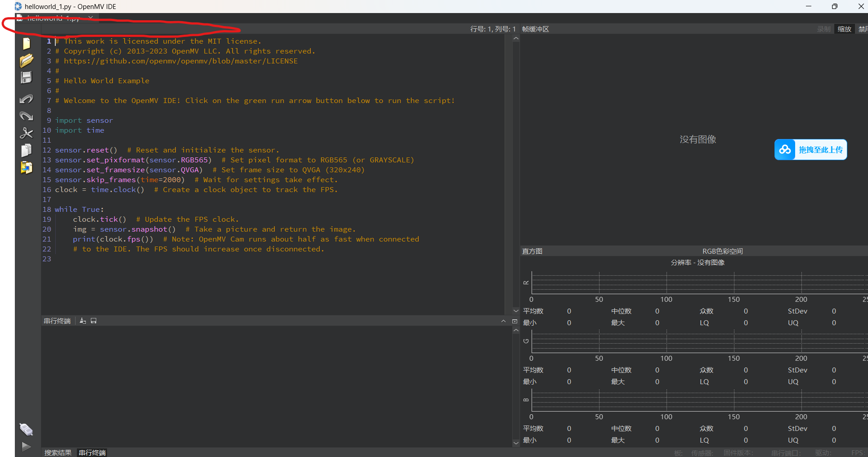Click the 固件版本 status bar entry

click(738, 453)
